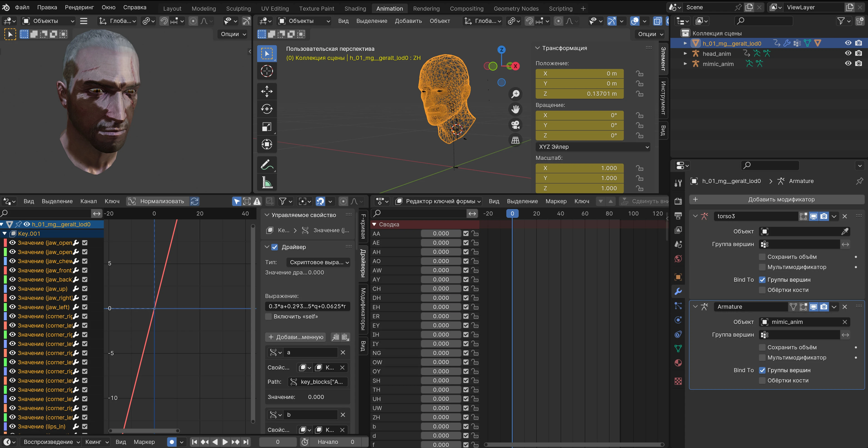Open the Рендеринг top menu
Image resolution: width=868 pixels, height=448 pixels.
click(x=79, y=7)
